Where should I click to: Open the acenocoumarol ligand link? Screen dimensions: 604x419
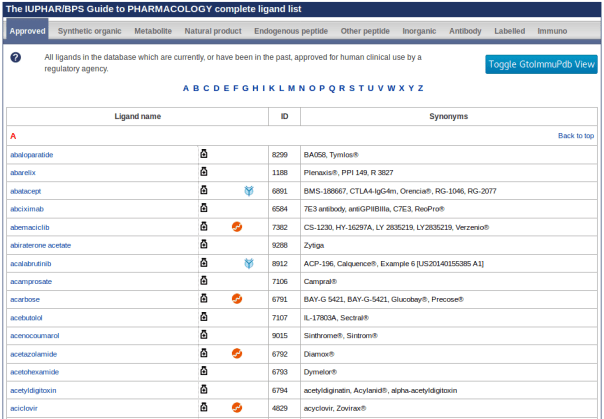[x=35, y=335]
